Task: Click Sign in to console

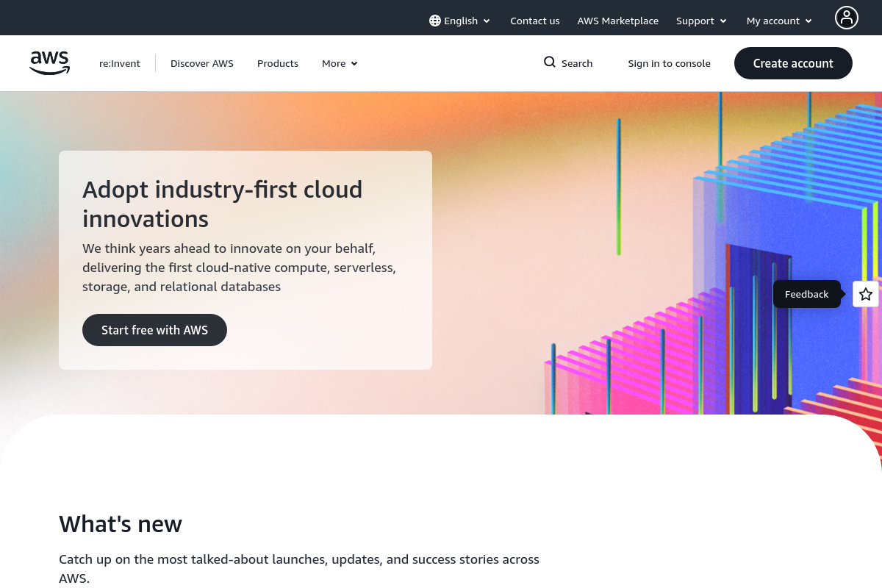Action: (x=669, y=63)
